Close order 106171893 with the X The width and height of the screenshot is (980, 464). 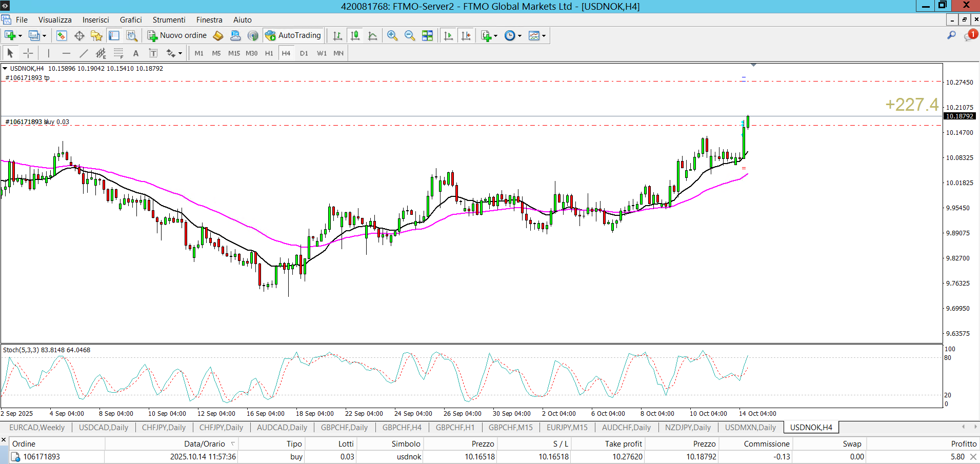[973, 457]
